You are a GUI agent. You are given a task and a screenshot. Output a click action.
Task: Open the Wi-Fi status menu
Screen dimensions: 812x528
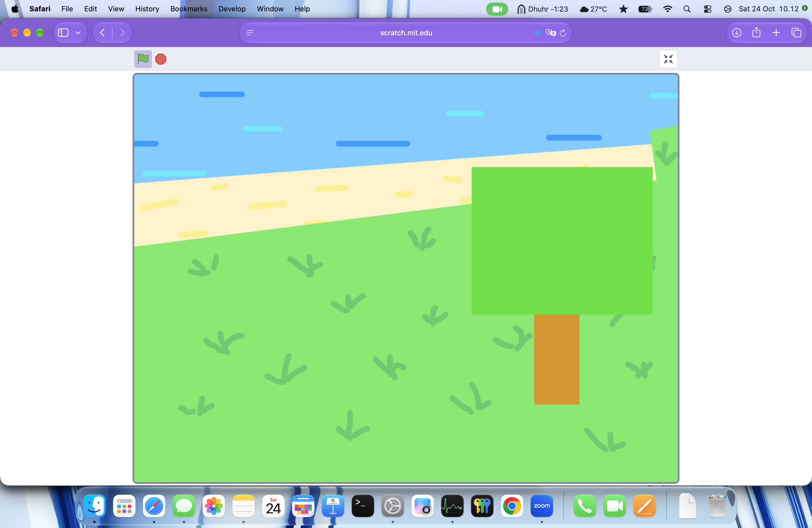[667, 9]
